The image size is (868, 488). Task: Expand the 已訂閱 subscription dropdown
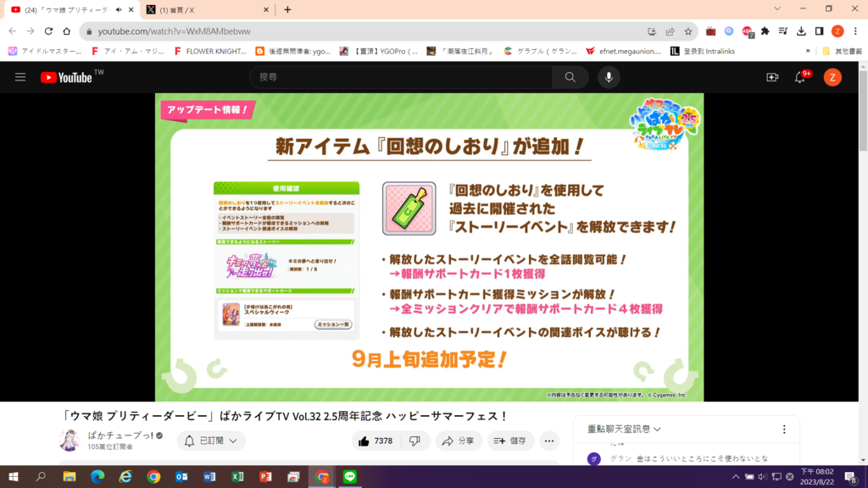(x=211, y=441)
